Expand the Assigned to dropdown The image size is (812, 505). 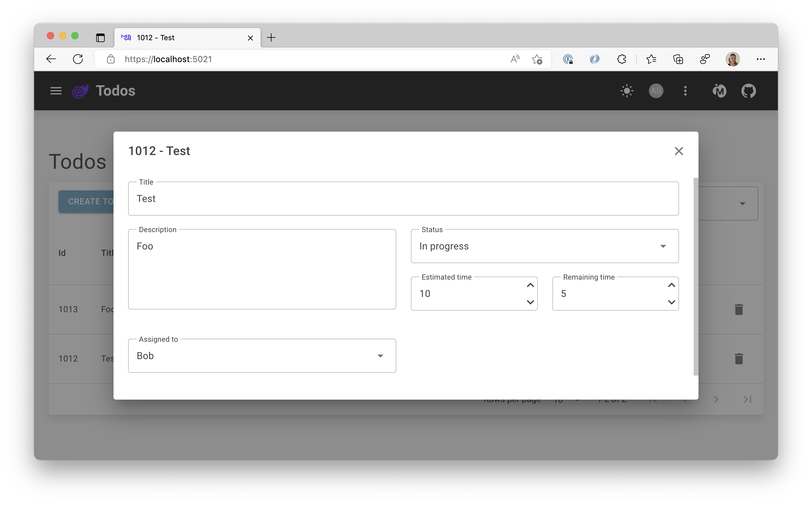(x=262, y=356)
